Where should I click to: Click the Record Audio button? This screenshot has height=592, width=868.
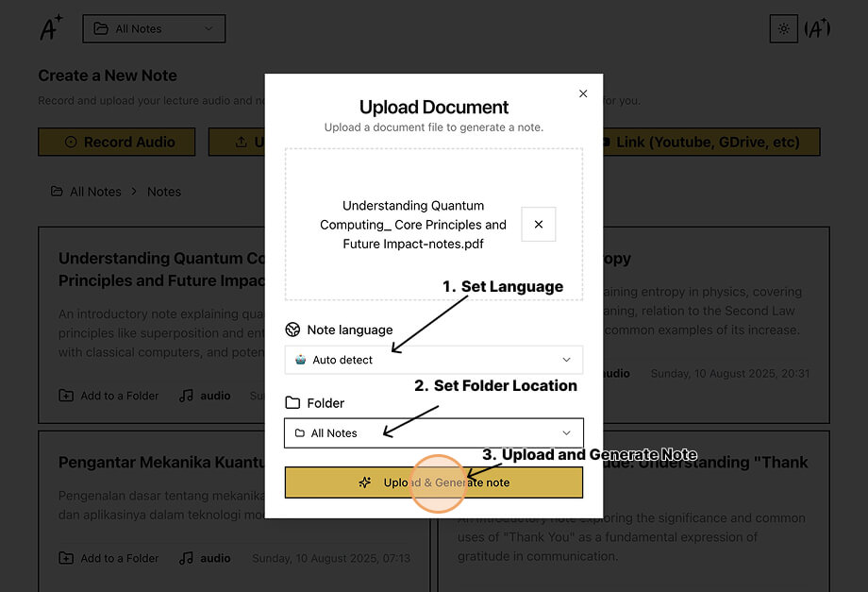tap(117, 143)
